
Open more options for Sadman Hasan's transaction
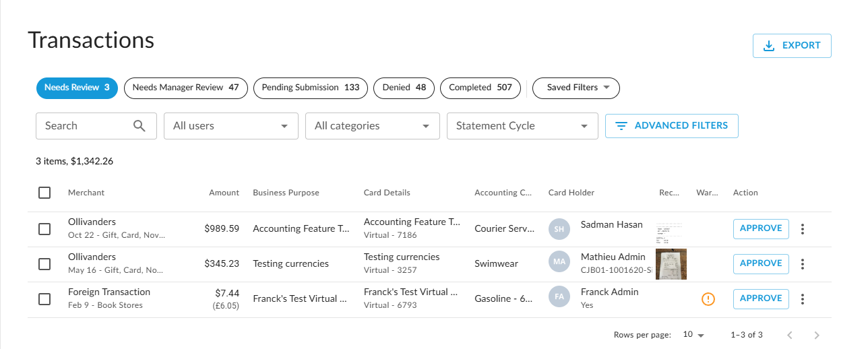click(x=802, y=229)
